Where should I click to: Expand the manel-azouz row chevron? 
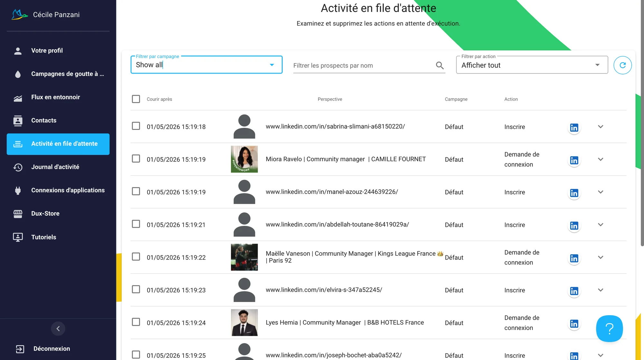pyautogui.click(x=601, y=192)
